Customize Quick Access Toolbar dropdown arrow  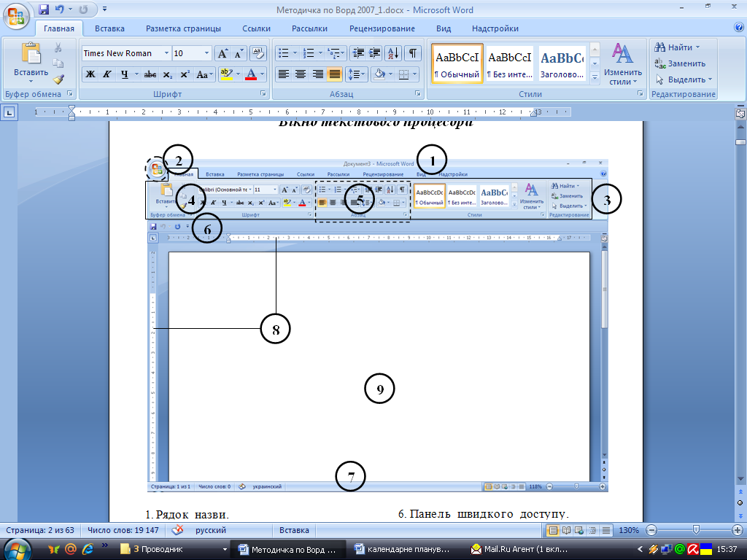(x=105, y=9)
